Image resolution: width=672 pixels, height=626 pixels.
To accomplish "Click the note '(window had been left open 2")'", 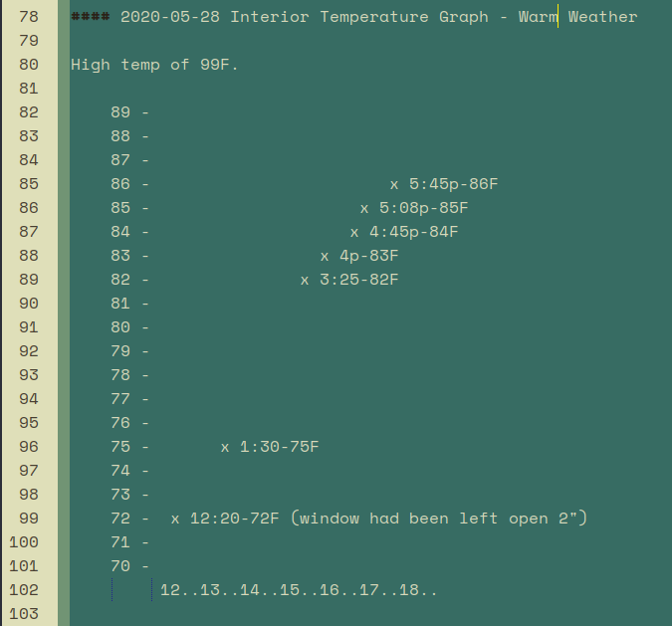I will pos(439,519).
